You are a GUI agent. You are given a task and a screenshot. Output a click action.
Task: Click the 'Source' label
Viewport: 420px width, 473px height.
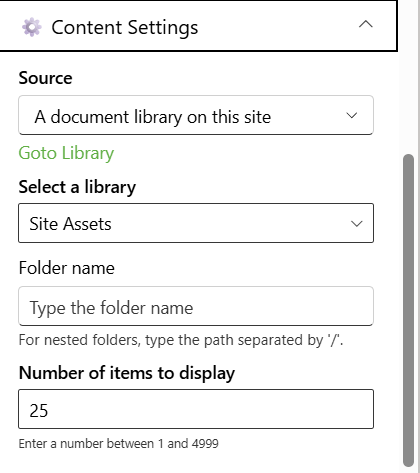45,78
